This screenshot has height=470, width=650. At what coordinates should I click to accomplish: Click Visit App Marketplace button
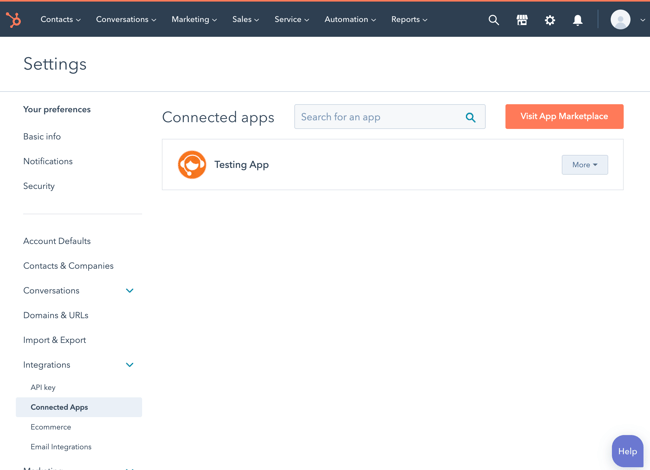point(564,117)
